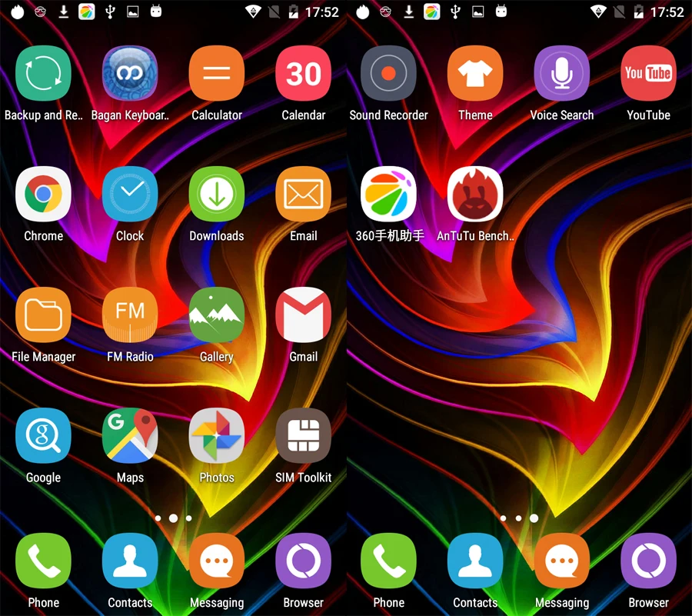Screen dimensions: 692x616
Task: Open the Backup and Restore app
Action: [43, 73]
